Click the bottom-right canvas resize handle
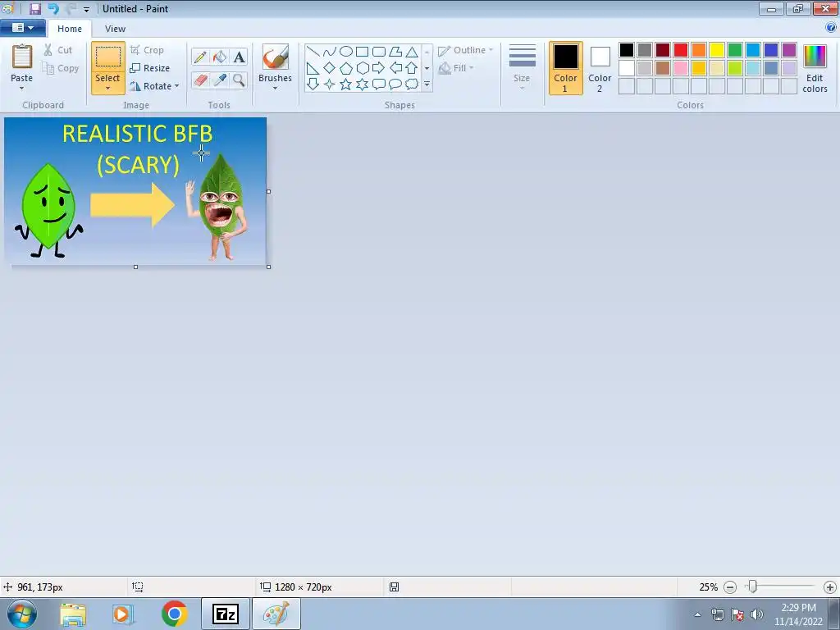 click(268, 267)
